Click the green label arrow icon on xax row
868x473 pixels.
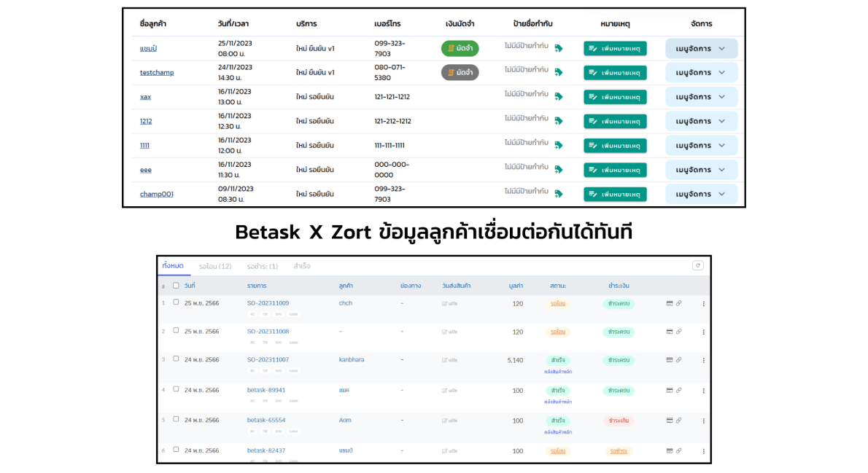coord(559,96)
